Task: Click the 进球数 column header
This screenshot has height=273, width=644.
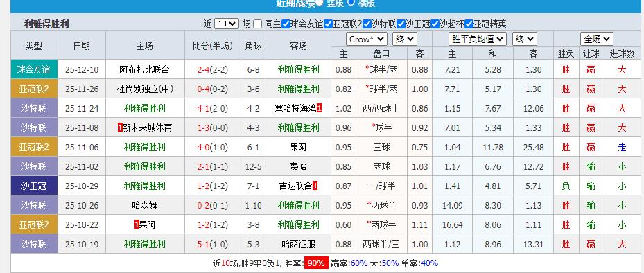Action: (623, 53)
